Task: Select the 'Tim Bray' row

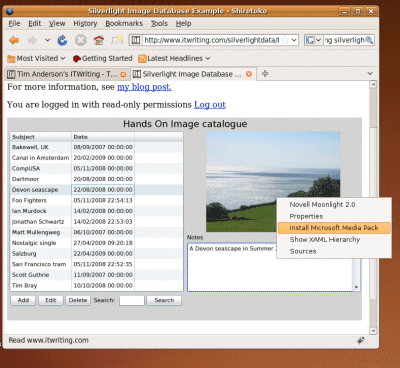Action: point(97,286)
